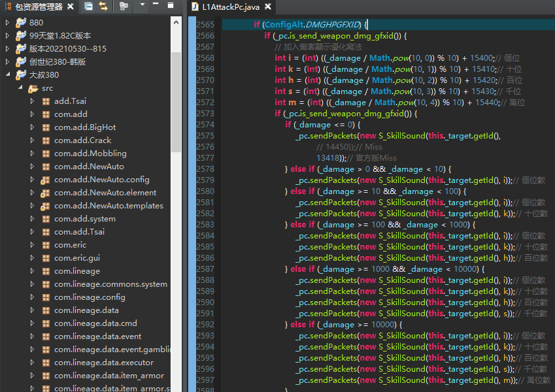Click the focus-on-task icon in the explorer toolbar

point(124,6)
